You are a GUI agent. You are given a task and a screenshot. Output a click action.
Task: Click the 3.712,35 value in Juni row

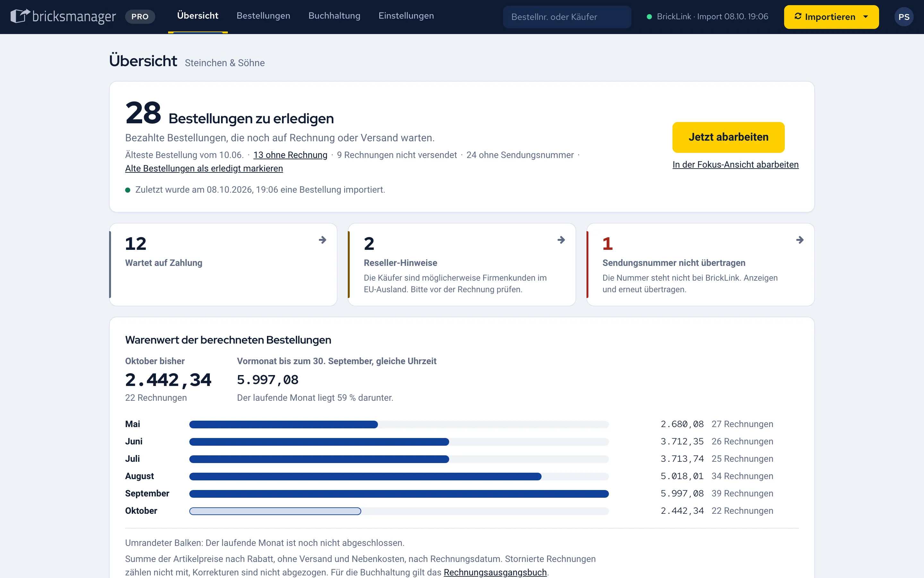682,442
